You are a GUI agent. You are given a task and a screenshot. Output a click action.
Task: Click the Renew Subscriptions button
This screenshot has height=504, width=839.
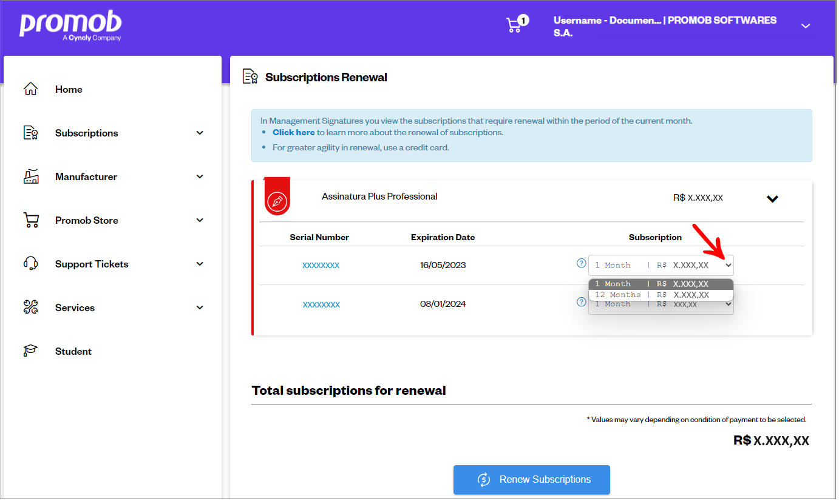click(x=532, y=480)
